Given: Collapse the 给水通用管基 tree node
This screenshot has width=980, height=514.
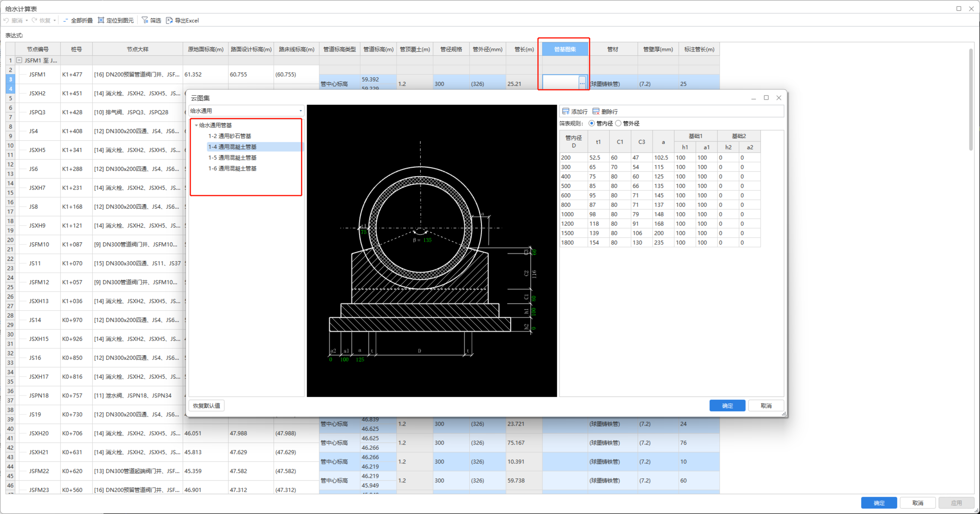Looking at the screenshot, I should point(196,126).
